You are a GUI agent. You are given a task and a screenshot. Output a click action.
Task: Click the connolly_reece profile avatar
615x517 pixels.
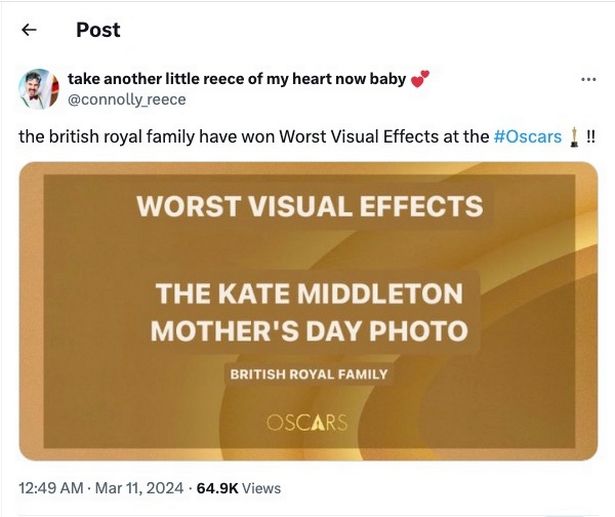tap(39, 89)
